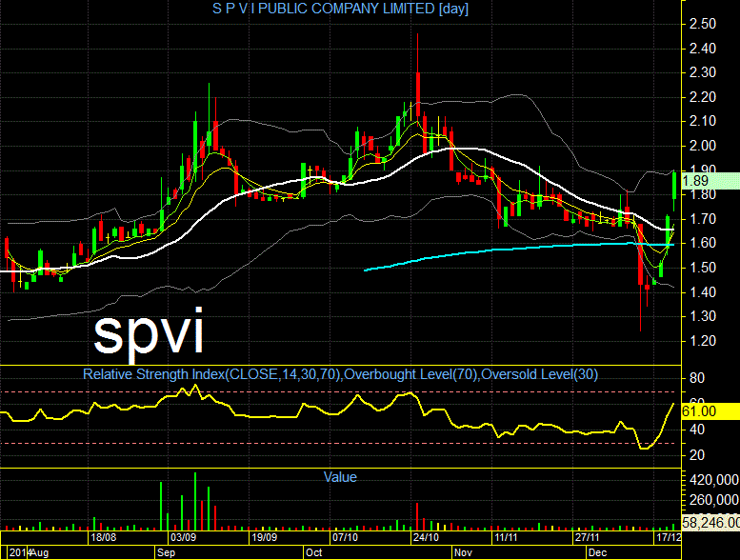Click the 2.00 price axis label
The width and height of the screenshot is (740, 560).
pyautogui.click(x=703, y=146)
